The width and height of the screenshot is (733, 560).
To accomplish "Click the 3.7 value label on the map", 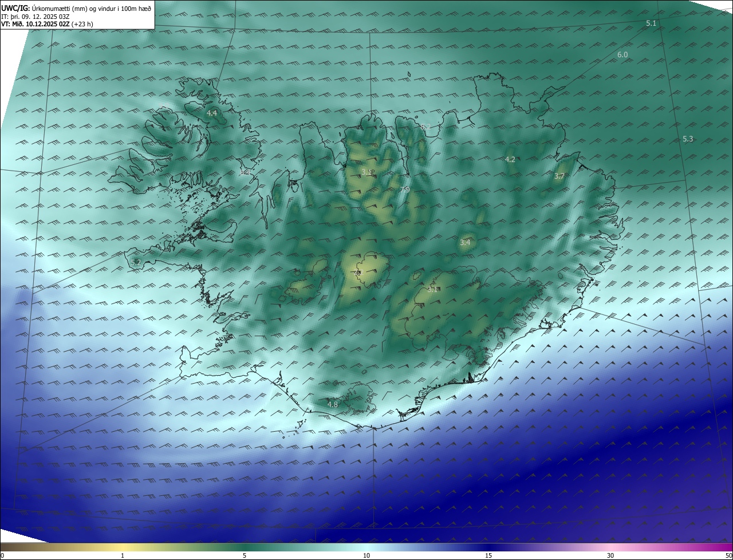I will 559,176.
